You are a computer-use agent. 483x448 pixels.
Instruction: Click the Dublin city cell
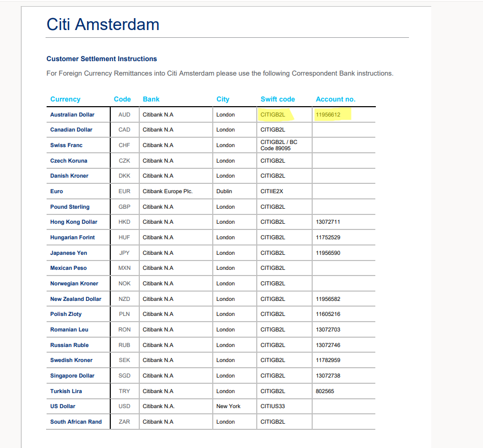coord(224,191)
